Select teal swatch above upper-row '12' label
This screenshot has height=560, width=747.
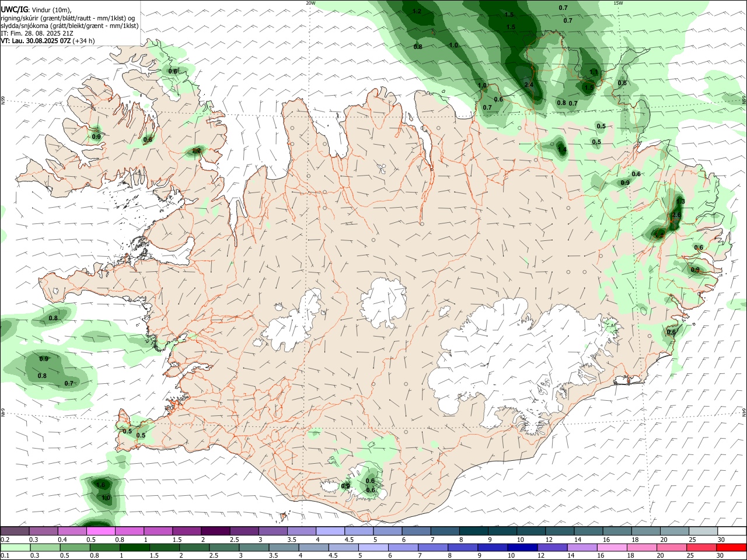point(560,531)
